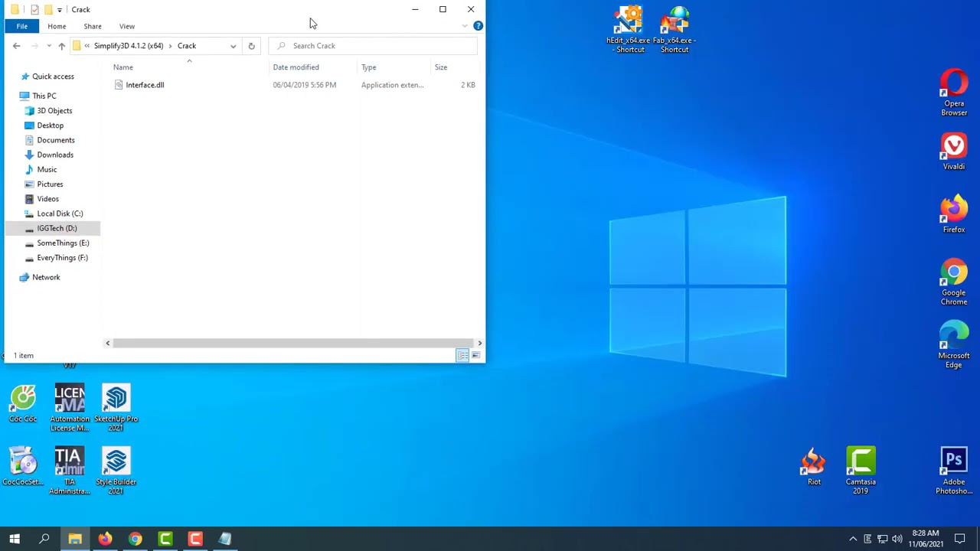Screen dimensions: 980x551
Task: Select the Camtasia 2019 desktop icon
Action: [861, 471]
